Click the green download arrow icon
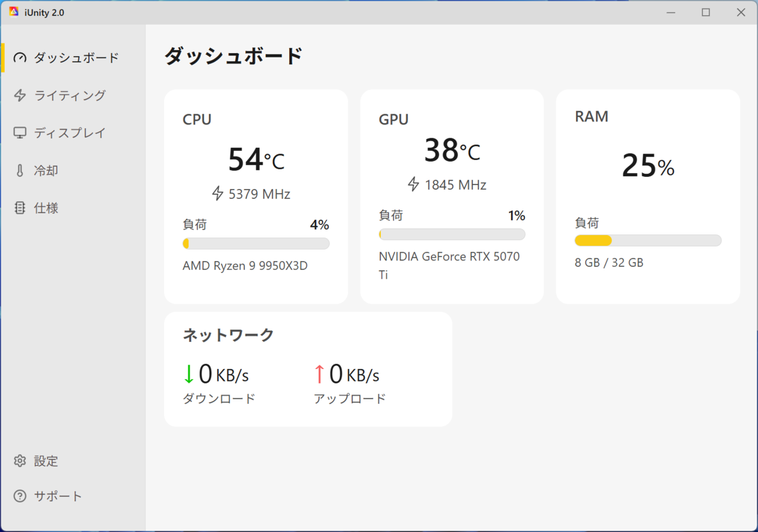 (188, 374)
